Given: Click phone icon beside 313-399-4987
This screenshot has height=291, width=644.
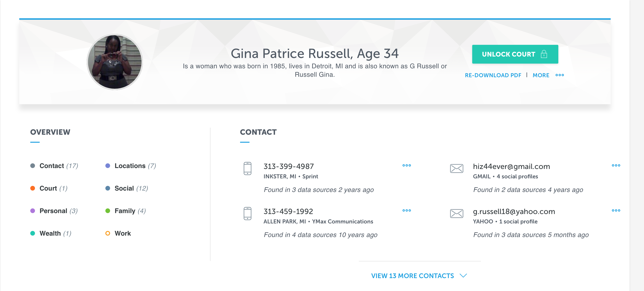Looking at the screenshot, I should pyautogui.click(x=247, y=168).
